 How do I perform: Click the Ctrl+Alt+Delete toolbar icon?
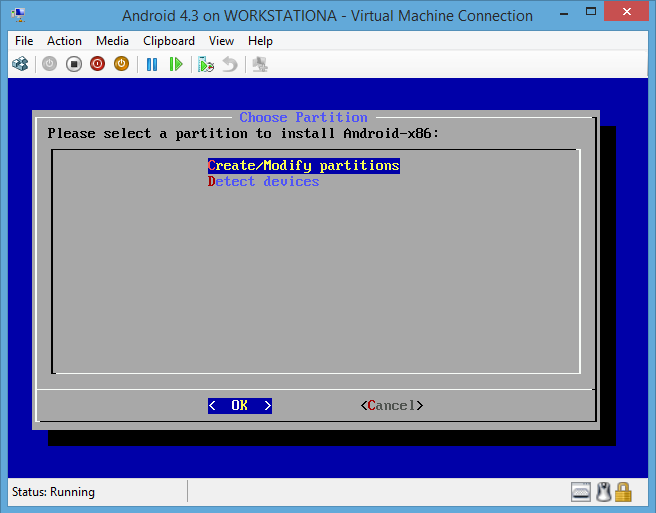click(20, 64)
